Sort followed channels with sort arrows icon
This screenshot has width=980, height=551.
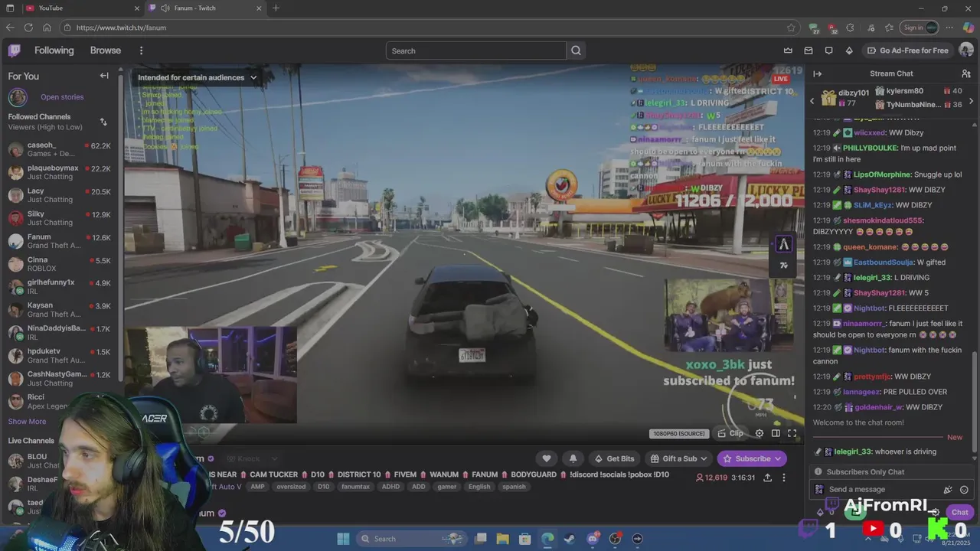tap(103, 122)
